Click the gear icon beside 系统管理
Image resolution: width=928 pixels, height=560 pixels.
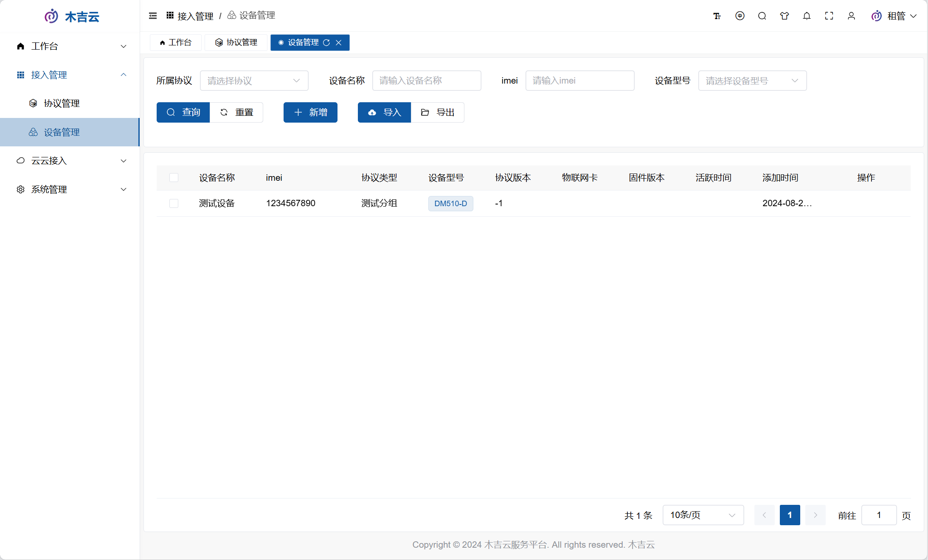20,189
